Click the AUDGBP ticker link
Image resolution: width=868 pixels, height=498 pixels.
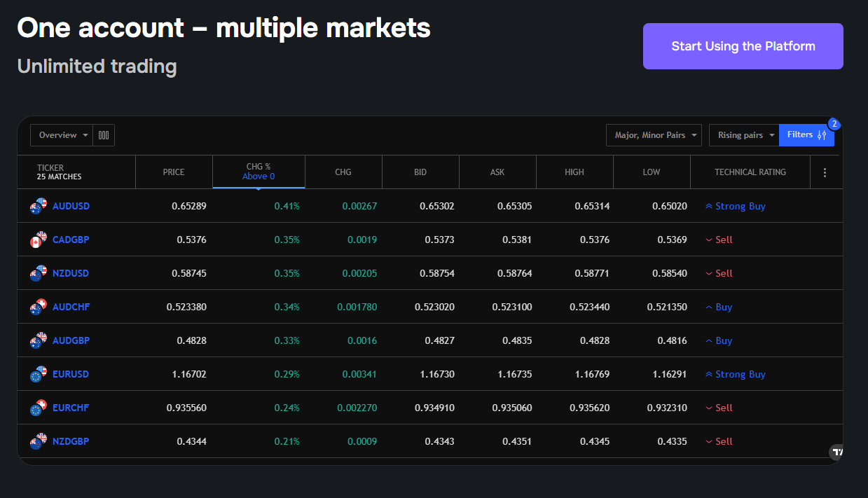click(71, 340)
